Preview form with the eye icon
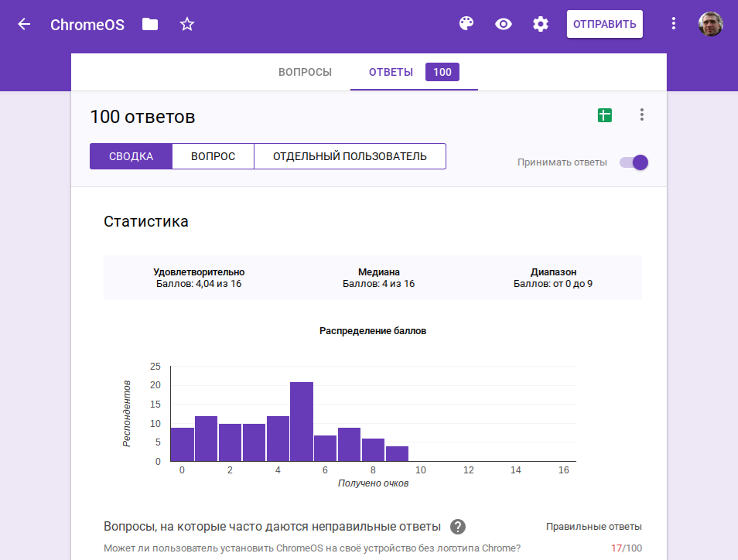This screenshot has width=738, height=560. click(x=504, y=24)
